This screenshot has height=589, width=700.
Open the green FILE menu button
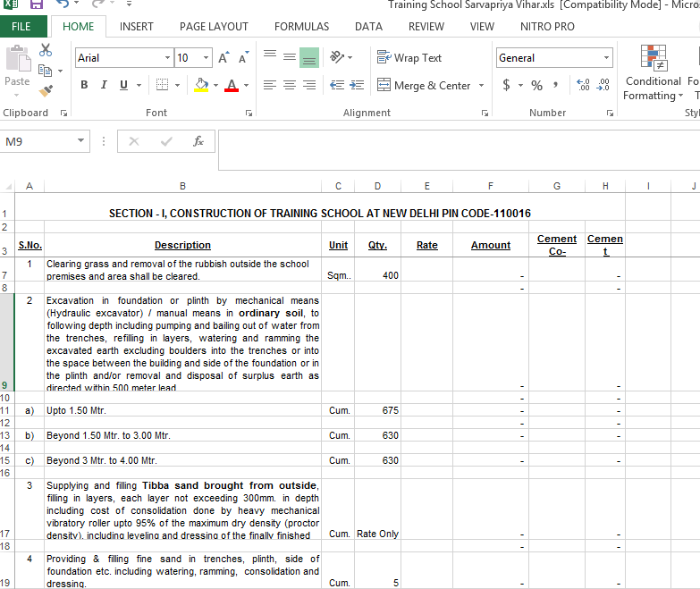tap(21, 27)
